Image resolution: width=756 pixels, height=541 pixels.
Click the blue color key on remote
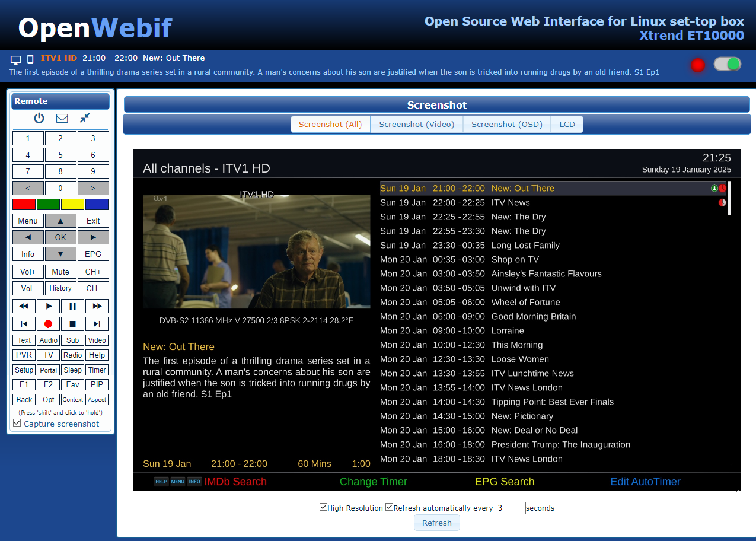(x=97, y=205)
